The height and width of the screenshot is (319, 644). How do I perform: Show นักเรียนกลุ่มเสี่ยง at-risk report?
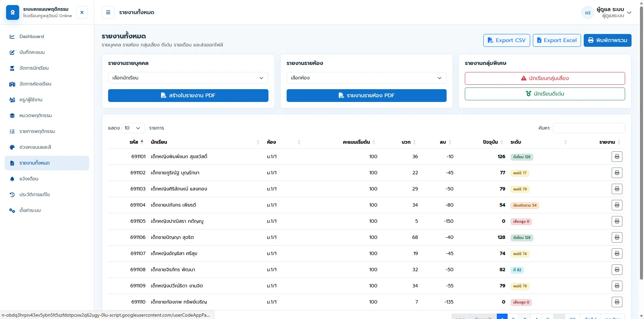pos(545,78)
